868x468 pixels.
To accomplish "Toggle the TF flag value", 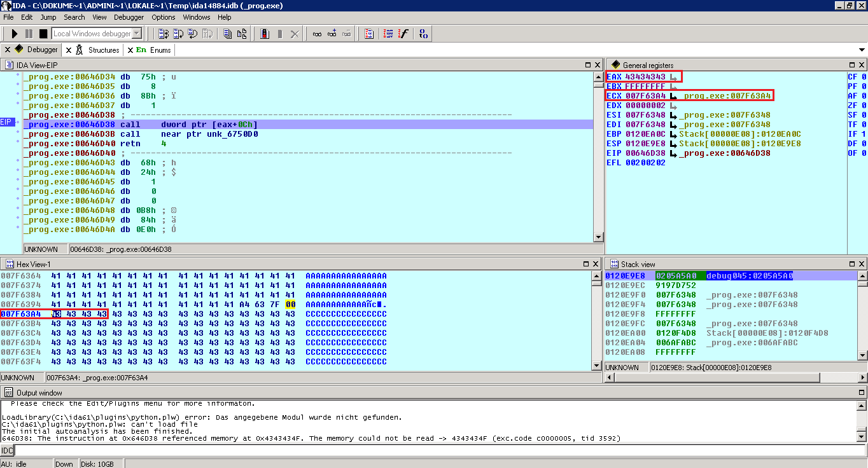I will click(x=864, y=125).
